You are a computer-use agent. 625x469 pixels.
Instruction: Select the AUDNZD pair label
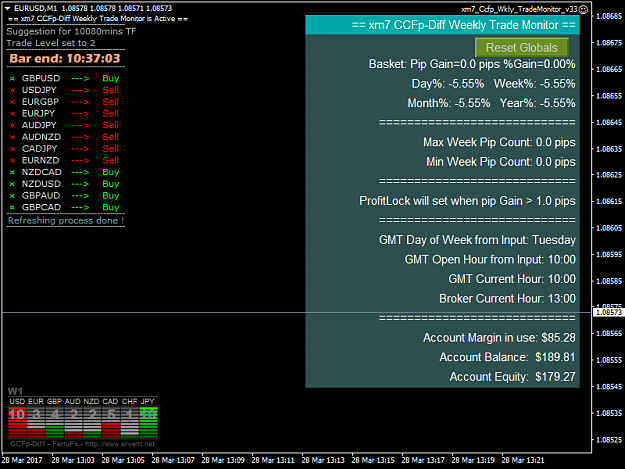[41, 137]
